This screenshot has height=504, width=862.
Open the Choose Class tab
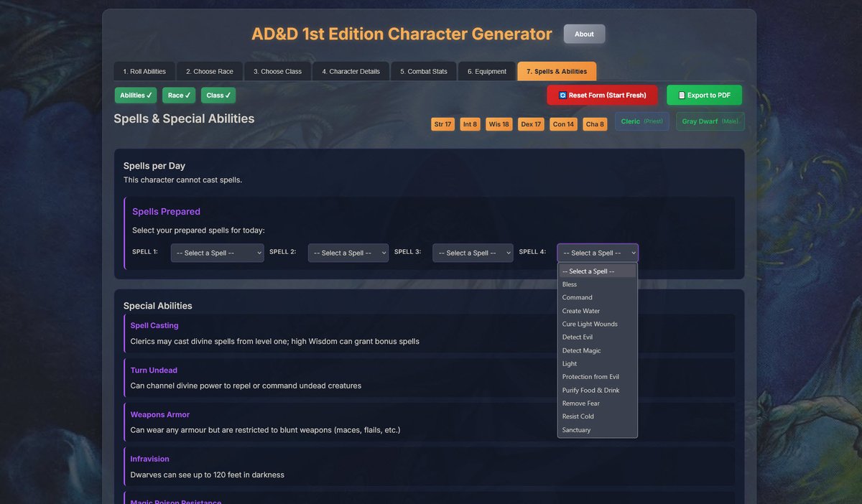[277, 72]
